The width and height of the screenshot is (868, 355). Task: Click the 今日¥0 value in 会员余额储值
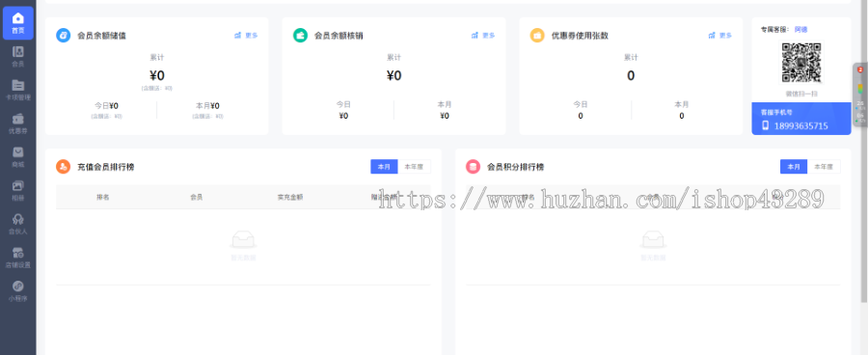(106, 106)
